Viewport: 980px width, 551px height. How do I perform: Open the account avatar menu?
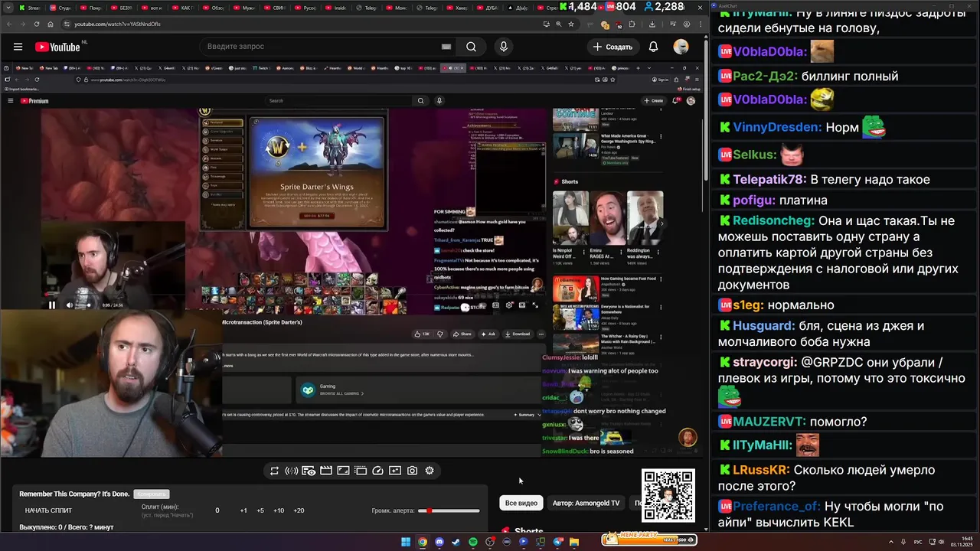[x=681, y=47]
